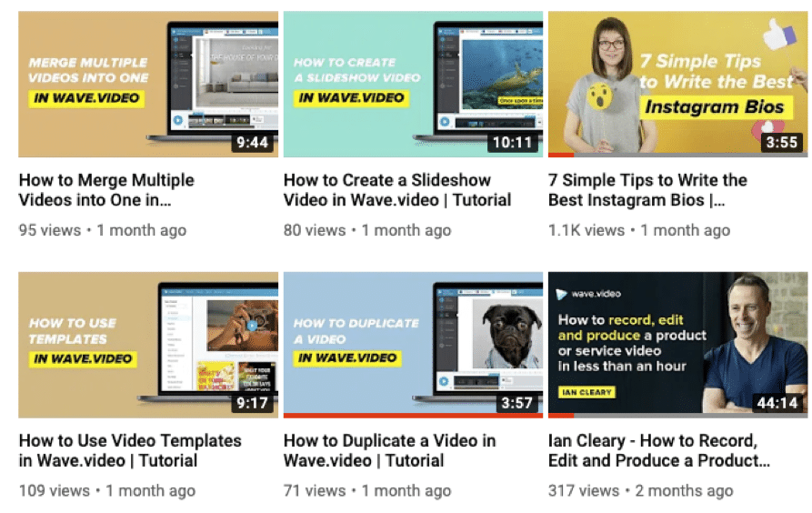The width and height of the screenshot is (812, 513).
Task: Click the play icon over the camera photo in Templates thumbnail
Action: click(x=252, y=326)
